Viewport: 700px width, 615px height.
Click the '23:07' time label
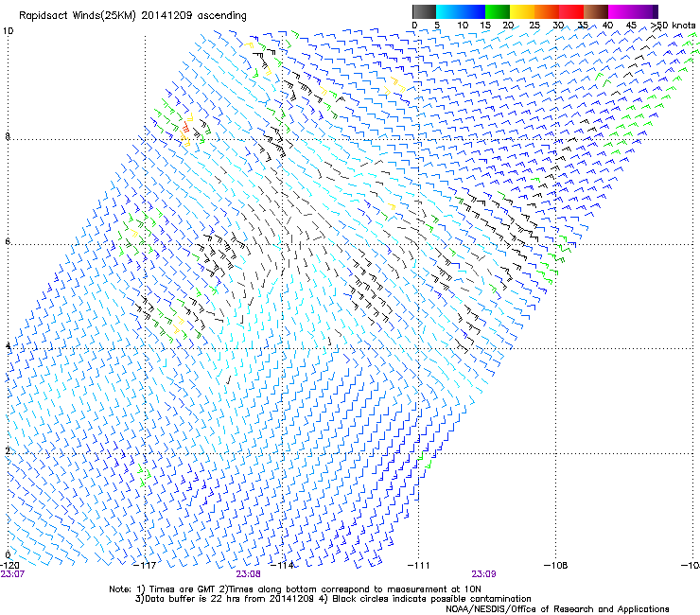[x=12, y=574]
